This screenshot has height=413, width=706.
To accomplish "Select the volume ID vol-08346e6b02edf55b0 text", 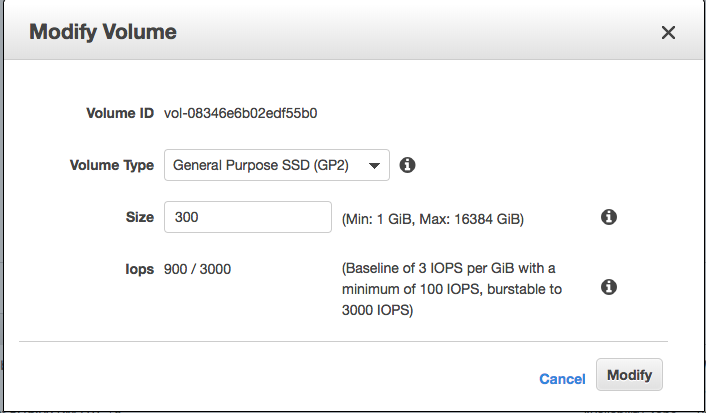I will [240, 113].
